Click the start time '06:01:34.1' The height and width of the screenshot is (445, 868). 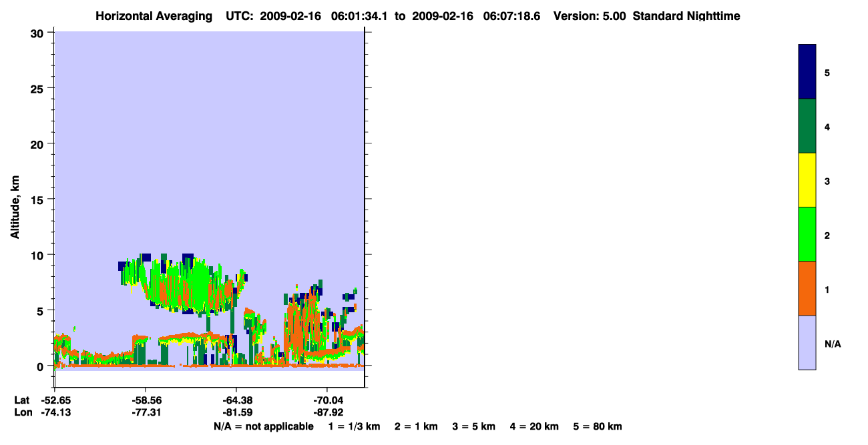[x=360, y=16]
